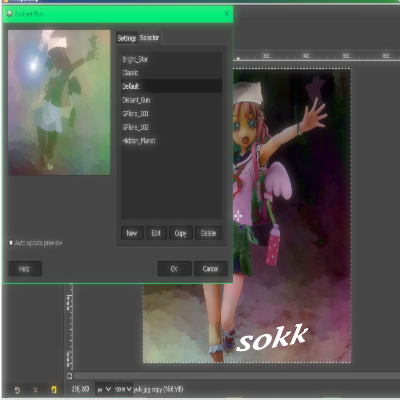Open the pixel unit dropdown in status bar
The width and height of the screenshot is (400, 400).
tap(104, 389)
